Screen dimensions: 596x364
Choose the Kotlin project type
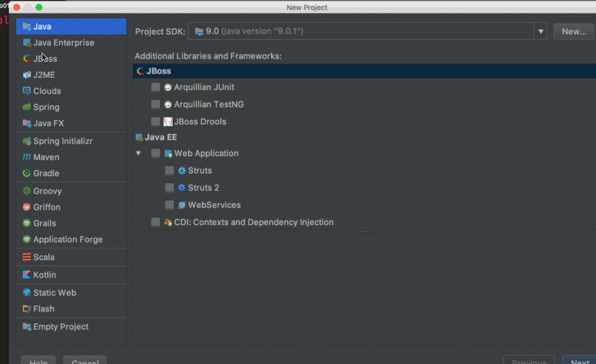coord(71,274)
